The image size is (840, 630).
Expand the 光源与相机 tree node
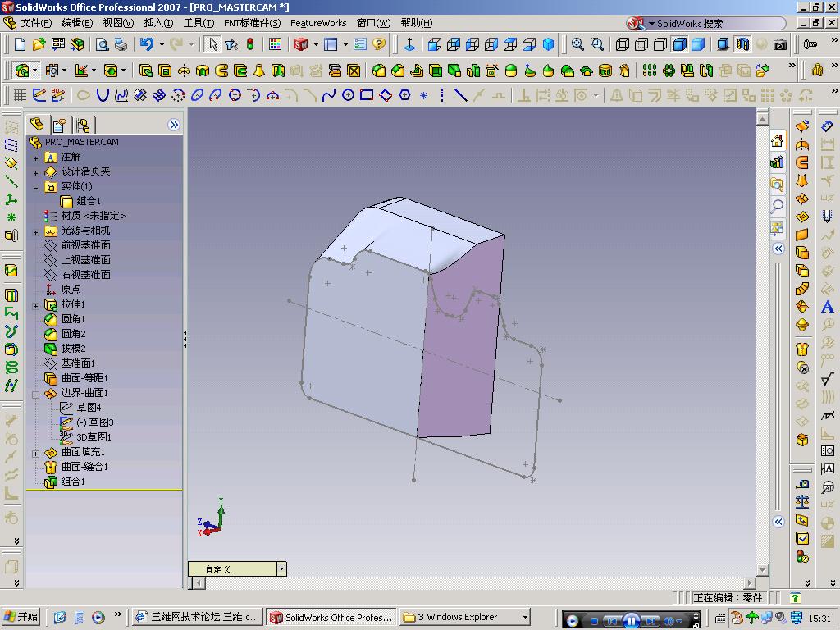[35, 232]
